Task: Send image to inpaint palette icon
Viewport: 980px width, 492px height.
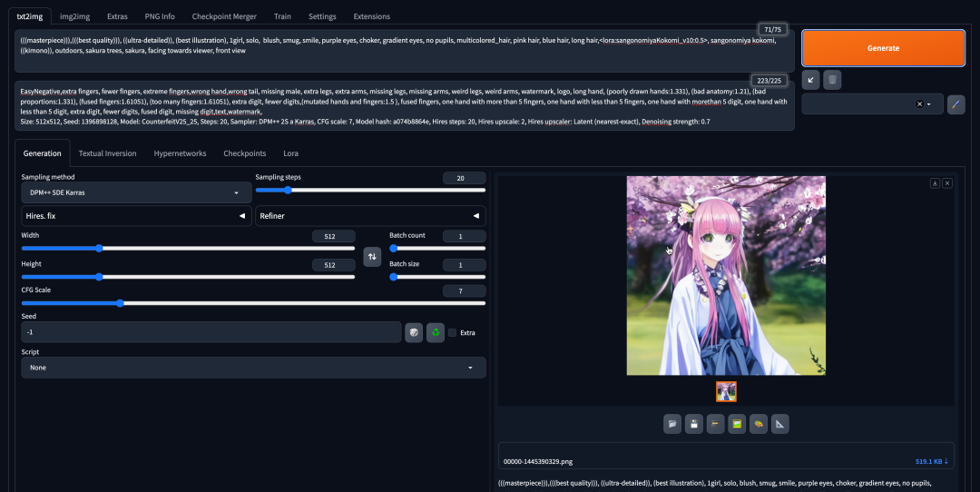Action: pyautogui.click(x=759, y=424)
